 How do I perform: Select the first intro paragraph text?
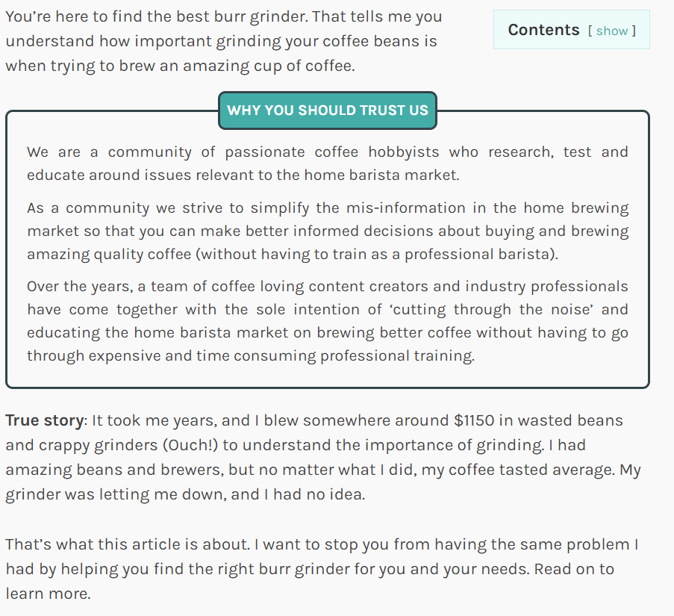224,40
